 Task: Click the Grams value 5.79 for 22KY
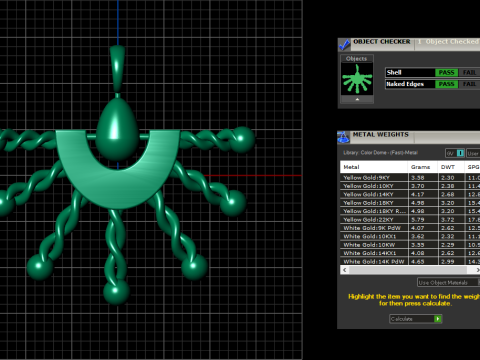click(x=418, y=220)
